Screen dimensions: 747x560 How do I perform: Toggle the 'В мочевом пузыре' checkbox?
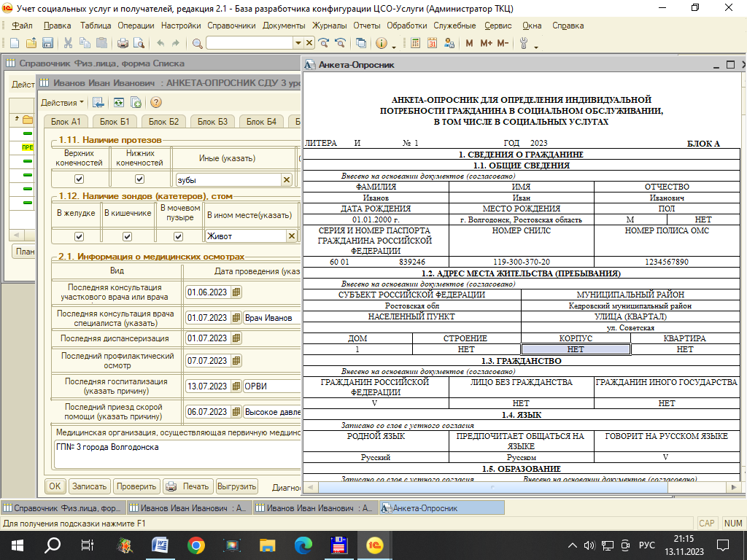[x=178, y=236]
